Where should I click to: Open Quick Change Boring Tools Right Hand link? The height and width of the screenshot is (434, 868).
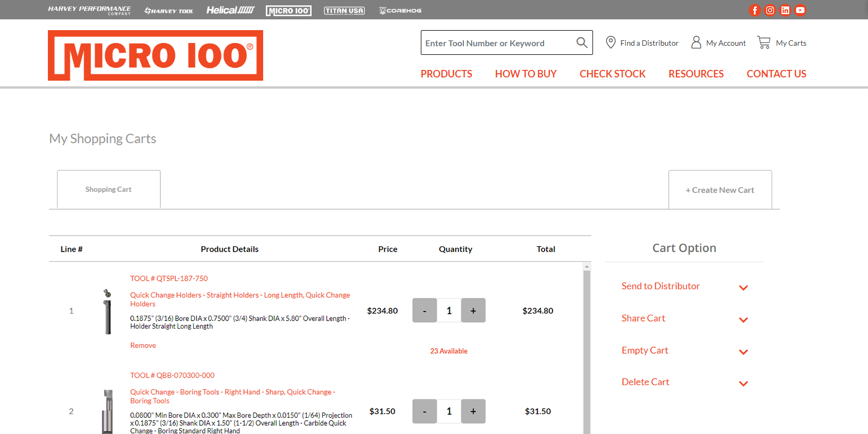pyautogui.click(x=233, y=396)
